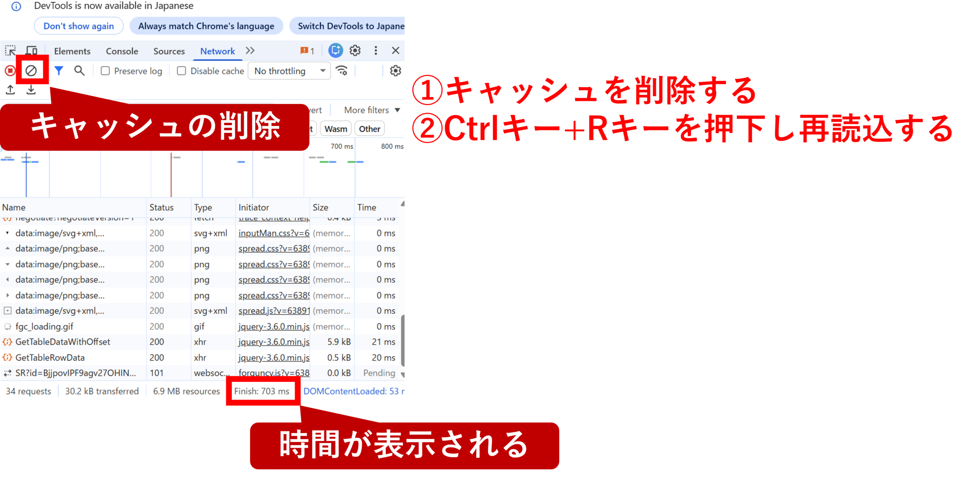
Task: Switch to the Console tab
Action: tap(122, 51)
